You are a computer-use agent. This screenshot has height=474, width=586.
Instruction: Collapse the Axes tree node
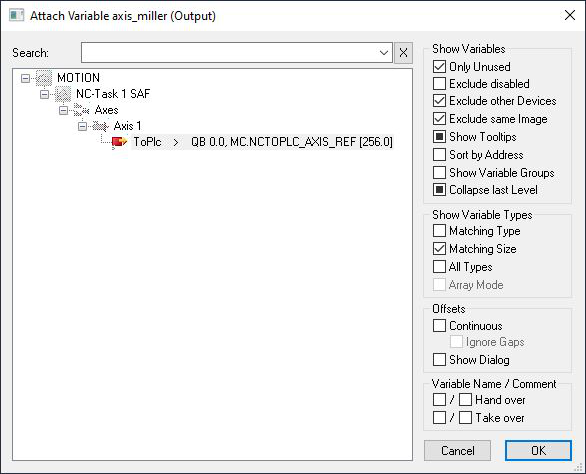[x=64, y=110]
